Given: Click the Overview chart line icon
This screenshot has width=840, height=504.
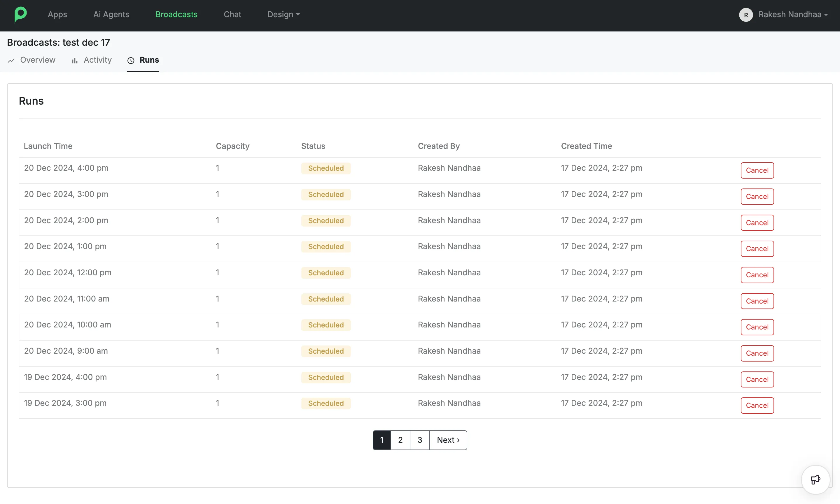Looking at the screenshot, I should pos(11,61).
